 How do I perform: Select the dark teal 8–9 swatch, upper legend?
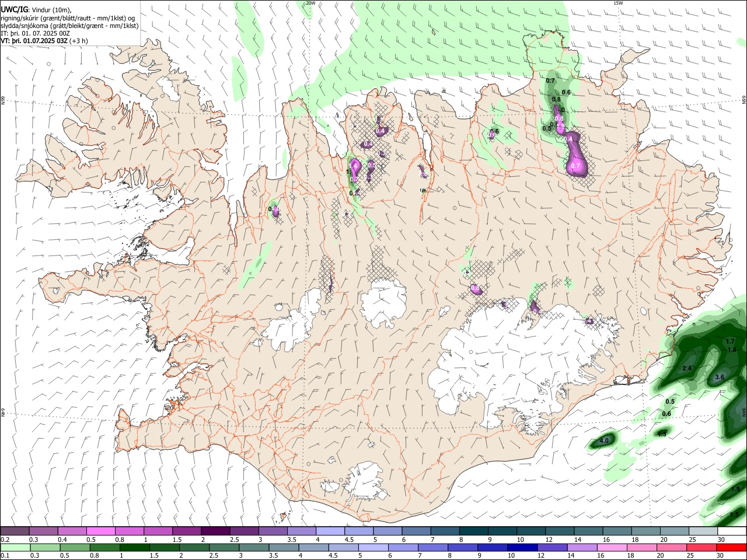(473, 531)
